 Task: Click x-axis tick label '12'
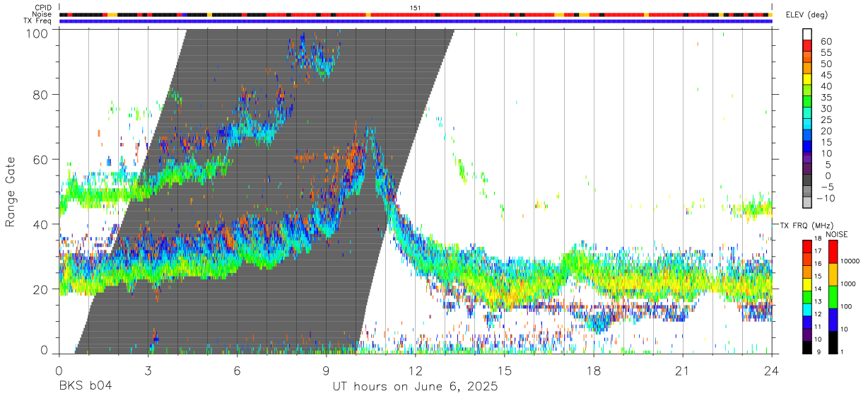pyautogui.click(x=416, y=370)
